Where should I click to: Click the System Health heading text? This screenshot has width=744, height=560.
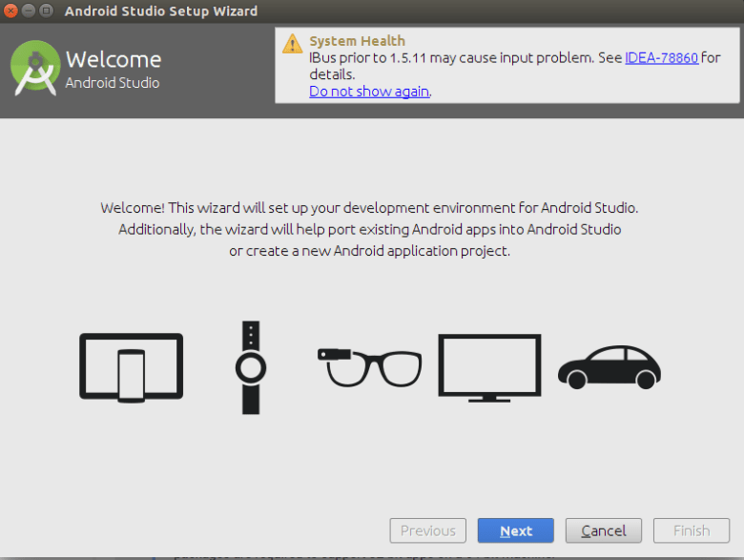(358, 41)
